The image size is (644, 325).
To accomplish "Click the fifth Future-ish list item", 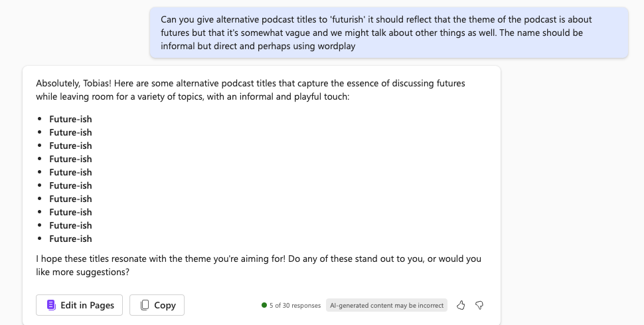I will [x=70, y=172].
